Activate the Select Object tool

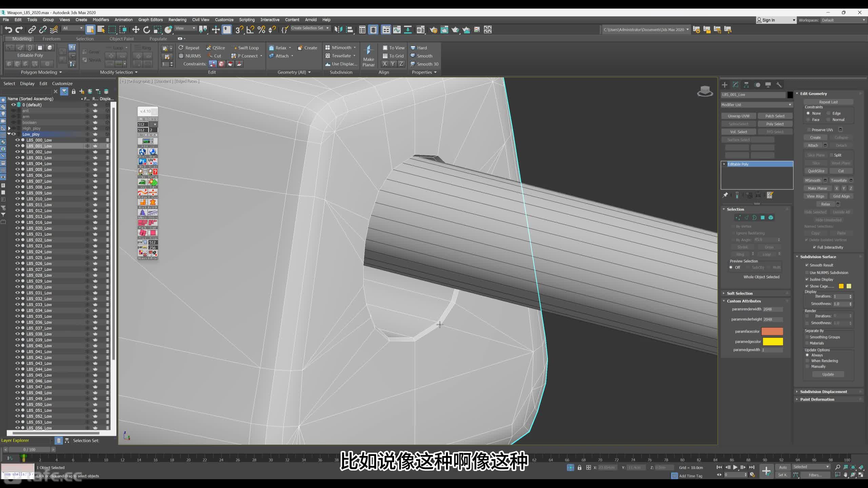90,30
